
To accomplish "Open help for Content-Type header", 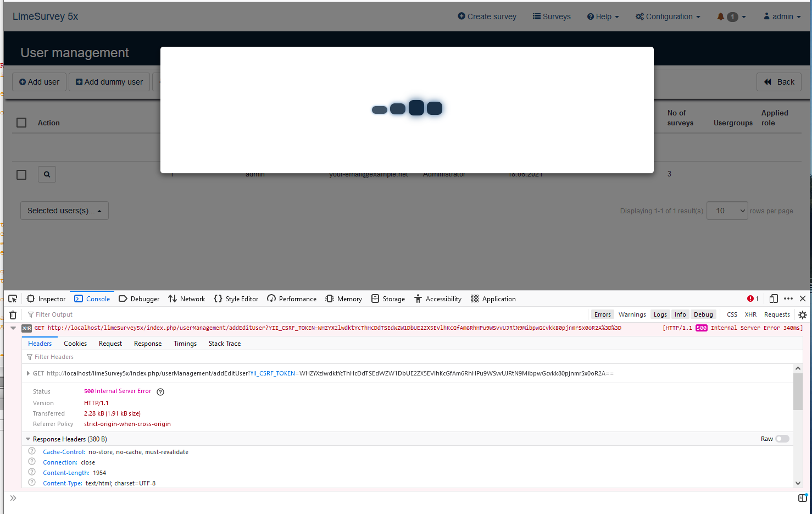I will (32, 483).
